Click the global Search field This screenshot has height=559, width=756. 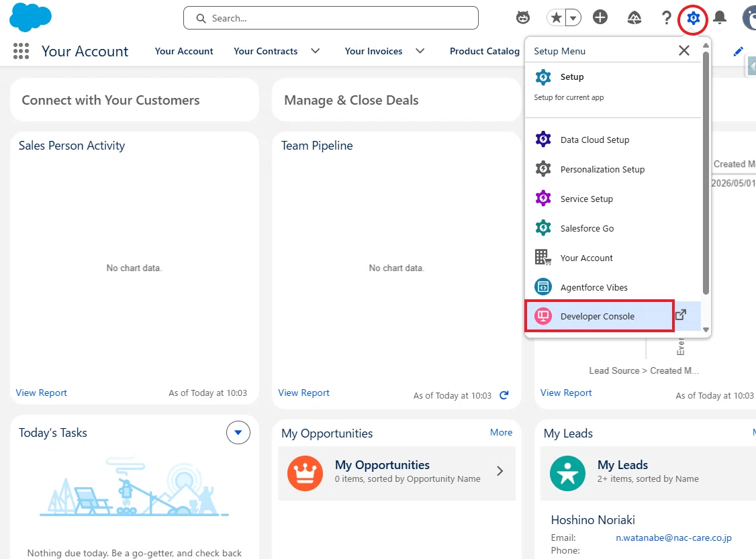click(331, 18)
